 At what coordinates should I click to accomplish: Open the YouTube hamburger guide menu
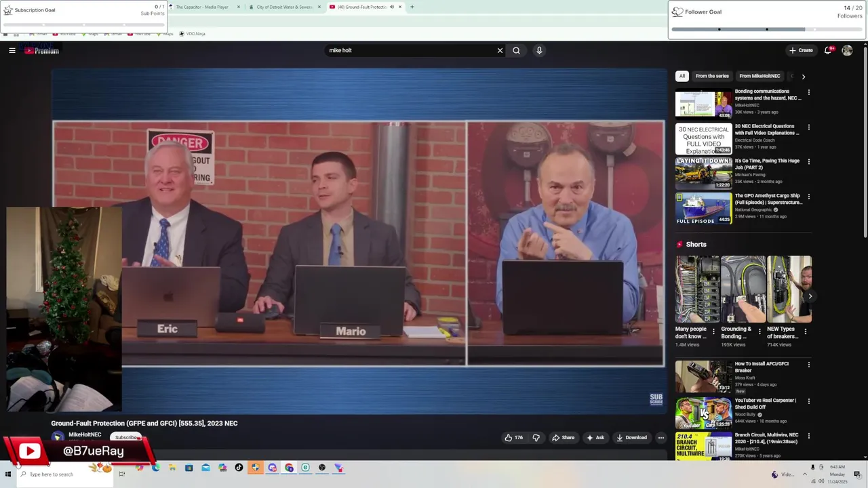coord(12,50)
